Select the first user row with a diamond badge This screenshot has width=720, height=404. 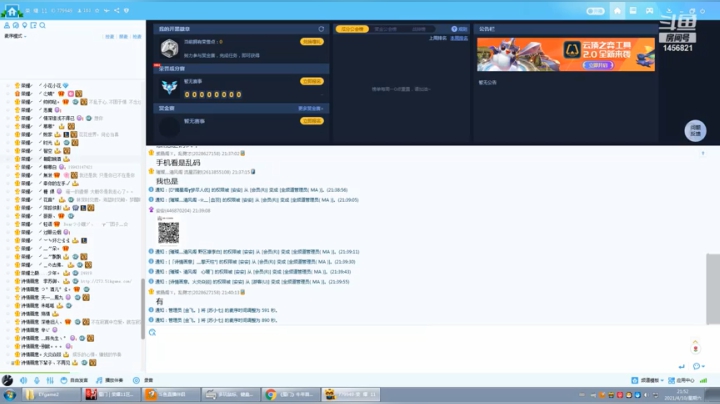[x=73, y=85]
